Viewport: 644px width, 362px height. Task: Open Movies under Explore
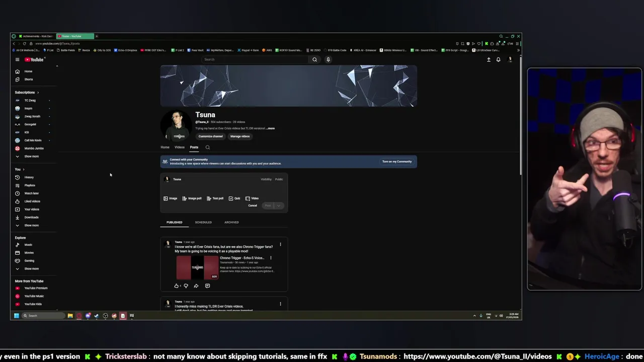pyautogui.click(x=29, y=253)
